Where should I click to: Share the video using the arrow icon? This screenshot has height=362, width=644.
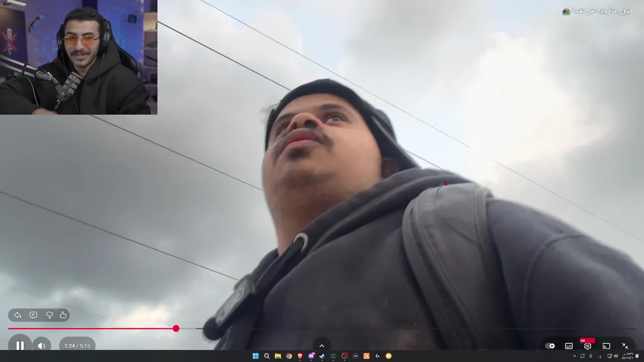click(18, 315)
